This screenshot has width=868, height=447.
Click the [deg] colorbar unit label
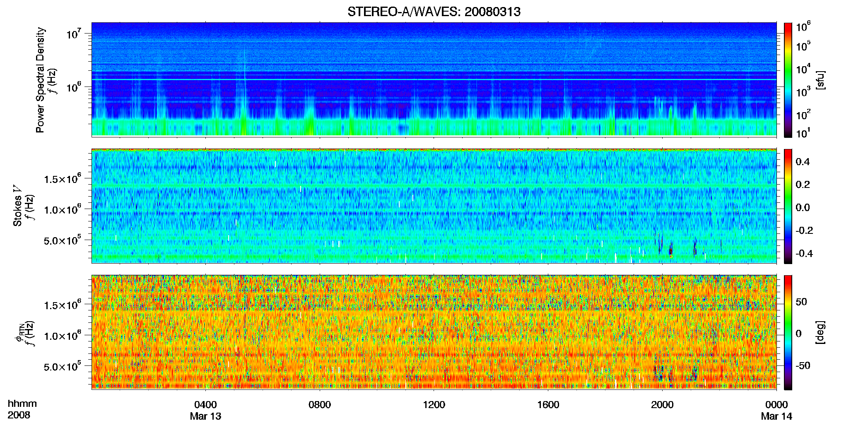click(820, 332)
